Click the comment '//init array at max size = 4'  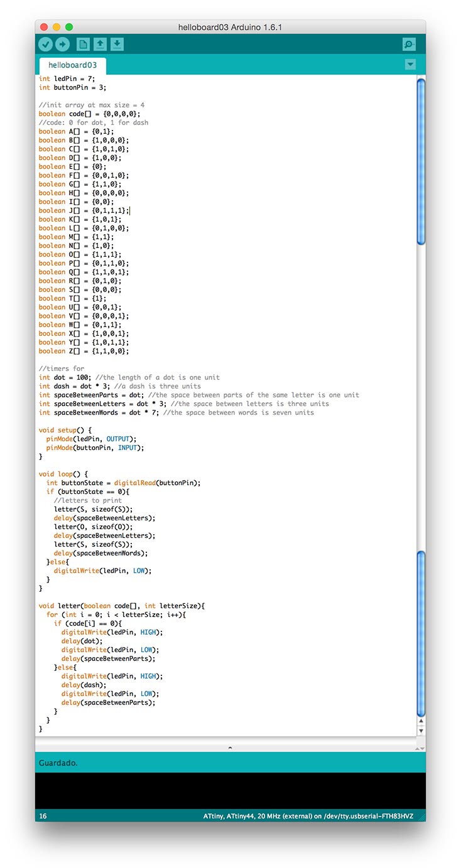(92, 105)
